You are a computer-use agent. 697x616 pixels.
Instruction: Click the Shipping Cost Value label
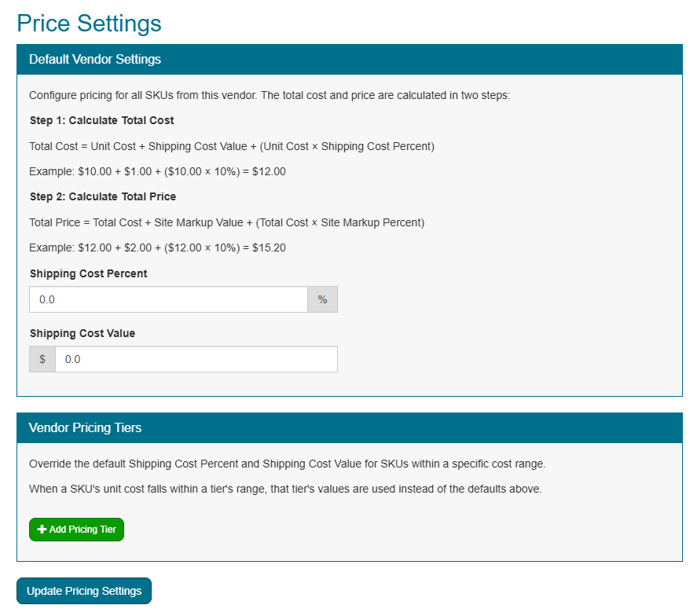[83, 333]
